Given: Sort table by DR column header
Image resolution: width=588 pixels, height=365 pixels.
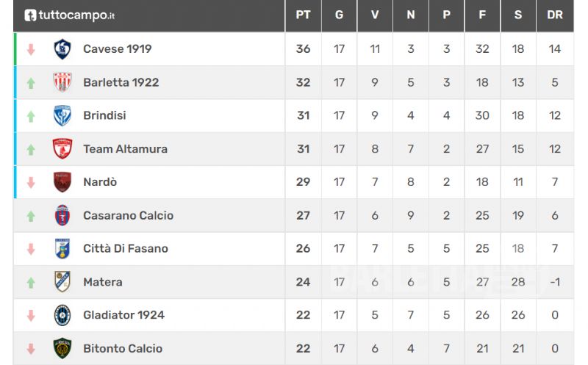Looking at the screenshot, I should [555, 15].
